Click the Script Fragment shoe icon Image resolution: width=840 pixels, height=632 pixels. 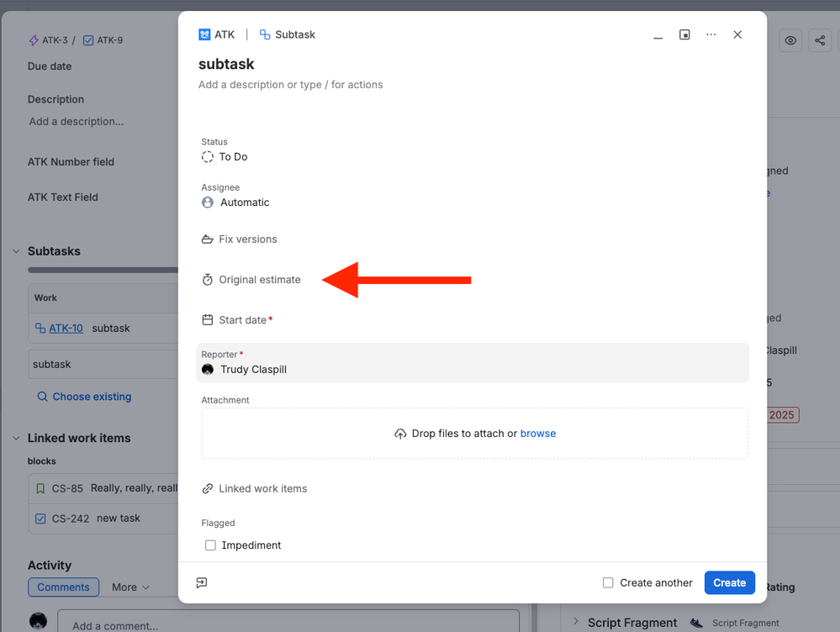click(696, 623)
